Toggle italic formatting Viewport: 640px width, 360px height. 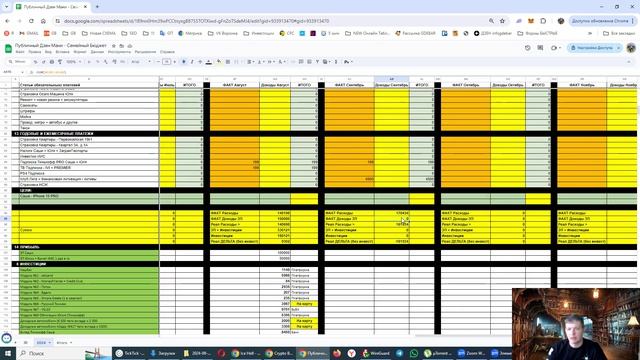[x=192, y=62]
